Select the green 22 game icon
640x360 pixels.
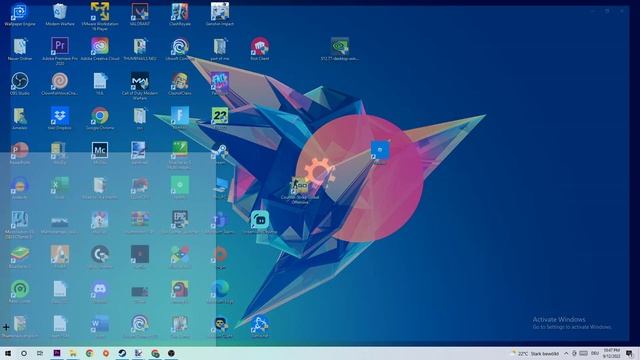pyautogui.click(x=220, y=116)
